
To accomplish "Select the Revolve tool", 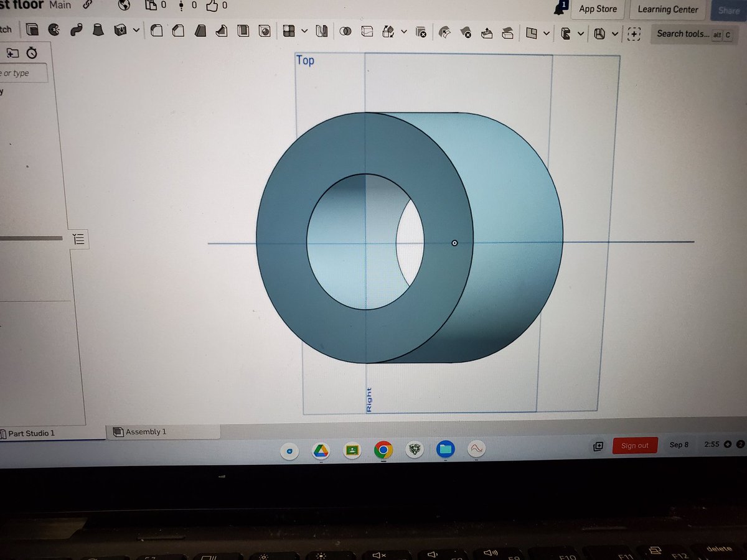I will pos(54,30).
